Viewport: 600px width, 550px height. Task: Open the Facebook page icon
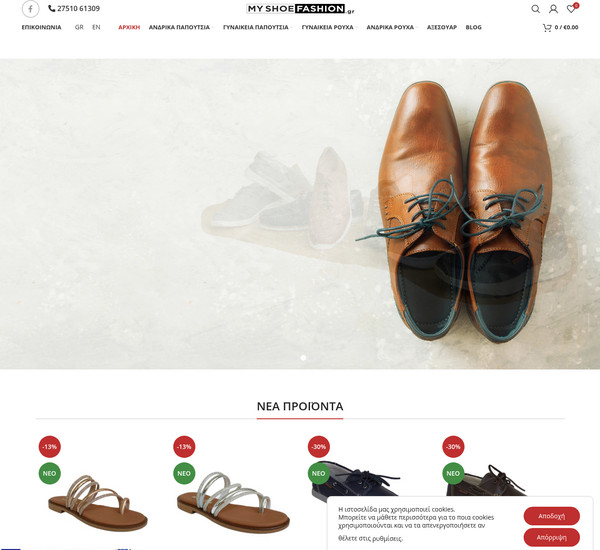(30, 9)
